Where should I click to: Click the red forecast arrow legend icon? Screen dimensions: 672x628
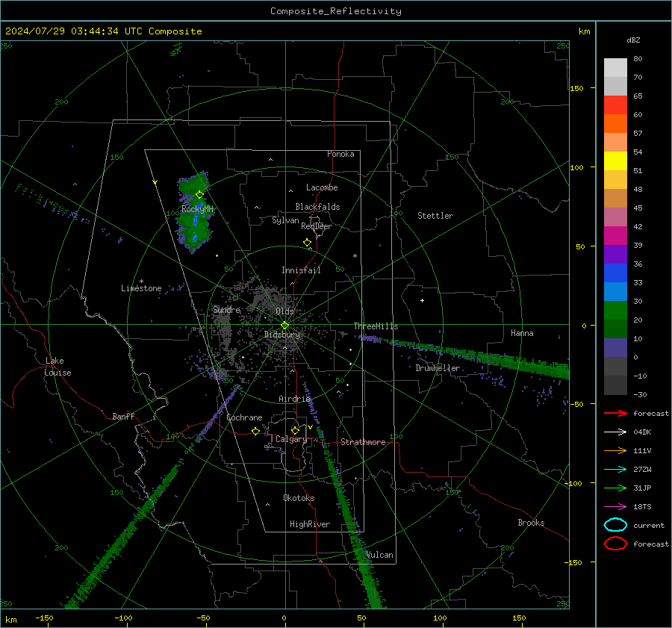pos(615,413)
